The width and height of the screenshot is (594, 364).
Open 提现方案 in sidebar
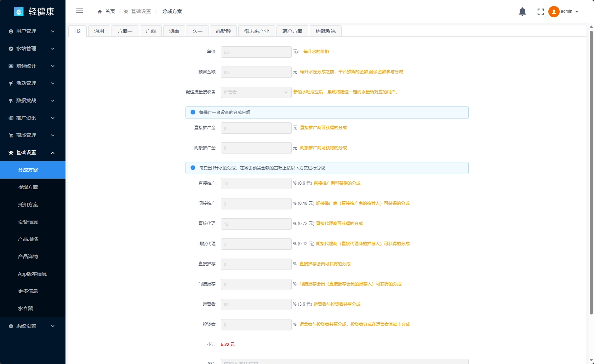tap(33, 187)
